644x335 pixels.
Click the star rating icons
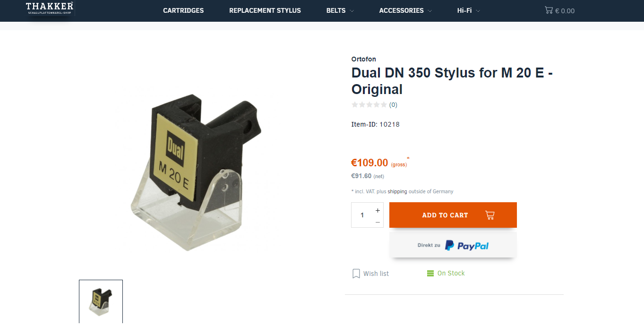click(369, 105)
